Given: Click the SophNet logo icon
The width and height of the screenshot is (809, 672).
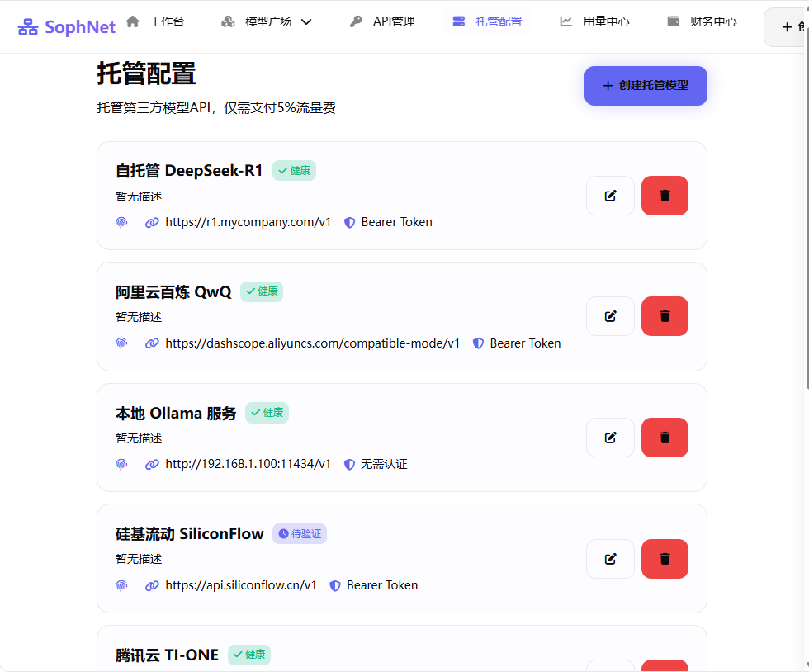Looking at the screenshot, I should tap(27, 26).
